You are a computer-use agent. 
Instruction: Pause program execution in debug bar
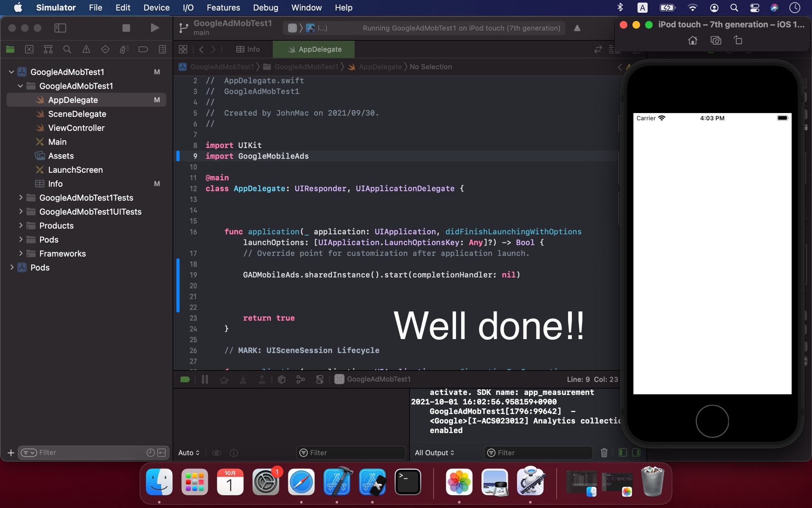(x=205, y=380)
